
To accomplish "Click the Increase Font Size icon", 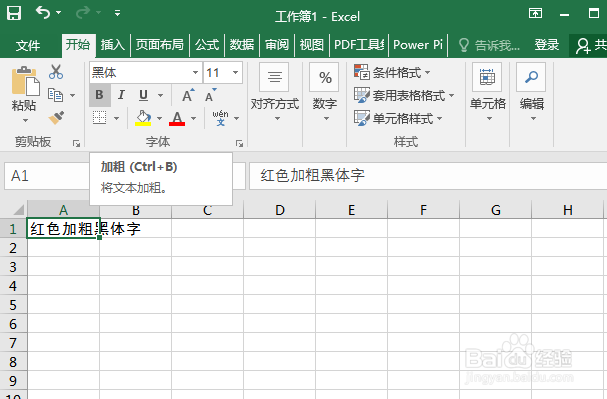I will coord(189,95).
